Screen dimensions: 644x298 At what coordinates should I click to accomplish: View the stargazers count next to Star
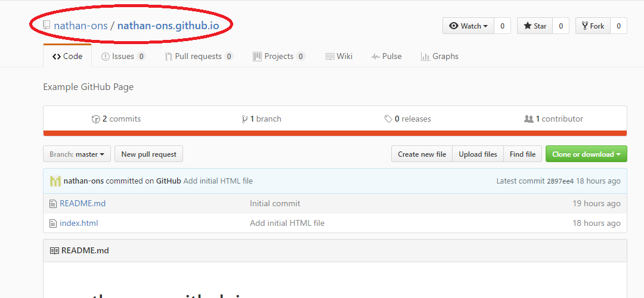[x=561, y=26]
